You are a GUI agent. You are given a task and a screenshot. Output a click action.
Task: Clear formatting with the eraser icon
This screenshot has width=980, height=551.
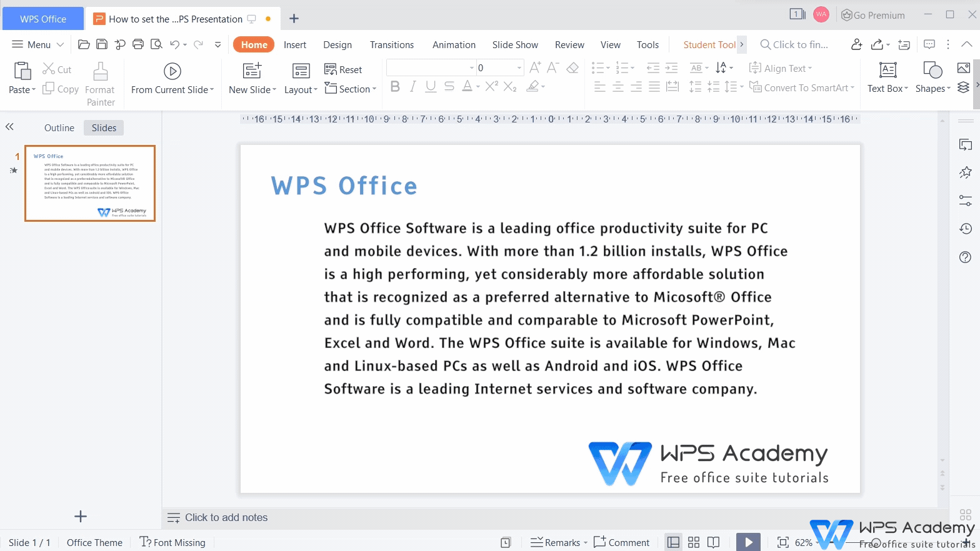(572, 67)
